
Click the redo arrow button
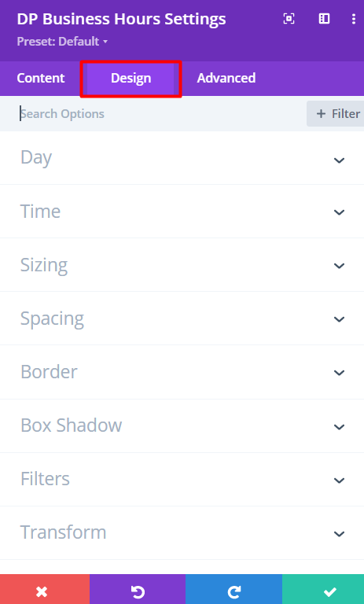(233, 589)
